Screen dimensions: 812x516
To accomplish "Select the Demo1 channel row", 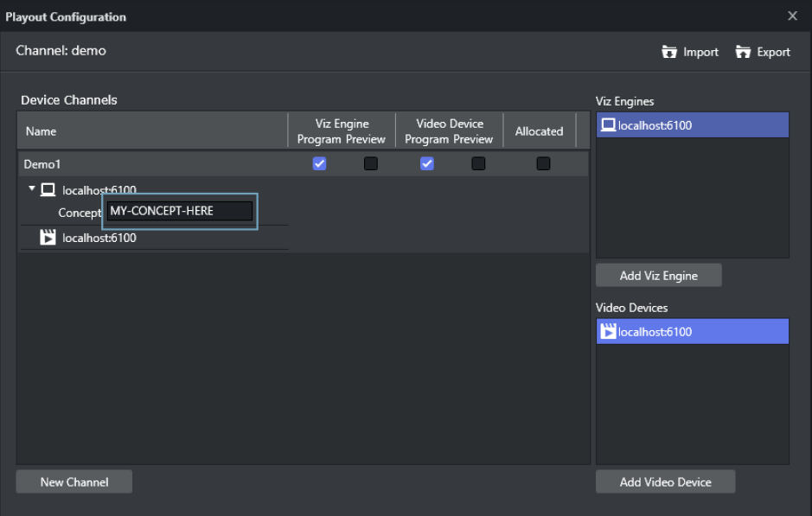I will click(130, 163).
